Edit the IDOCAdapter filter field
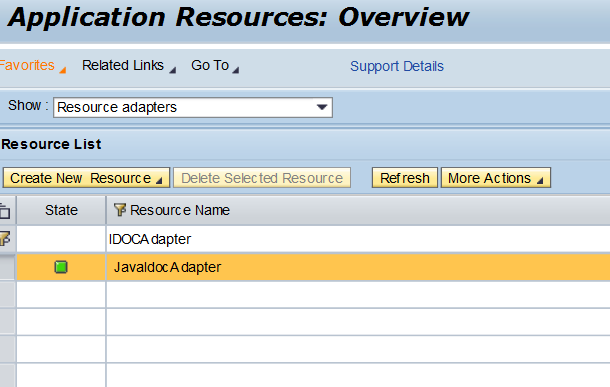Image resolution: width=610 pixels, height=387 pixels. click(x=358, y=239)
